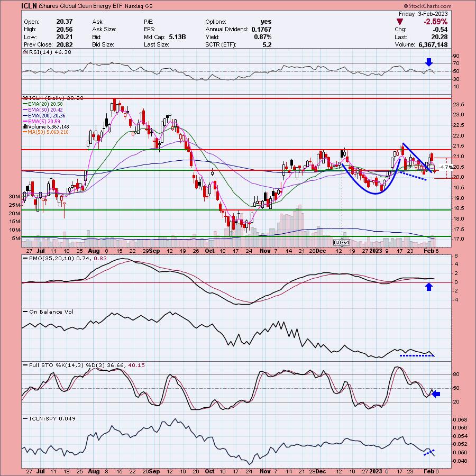
Task: Click the Mkt Cap value 5.13B
Action: pos(177,37)
